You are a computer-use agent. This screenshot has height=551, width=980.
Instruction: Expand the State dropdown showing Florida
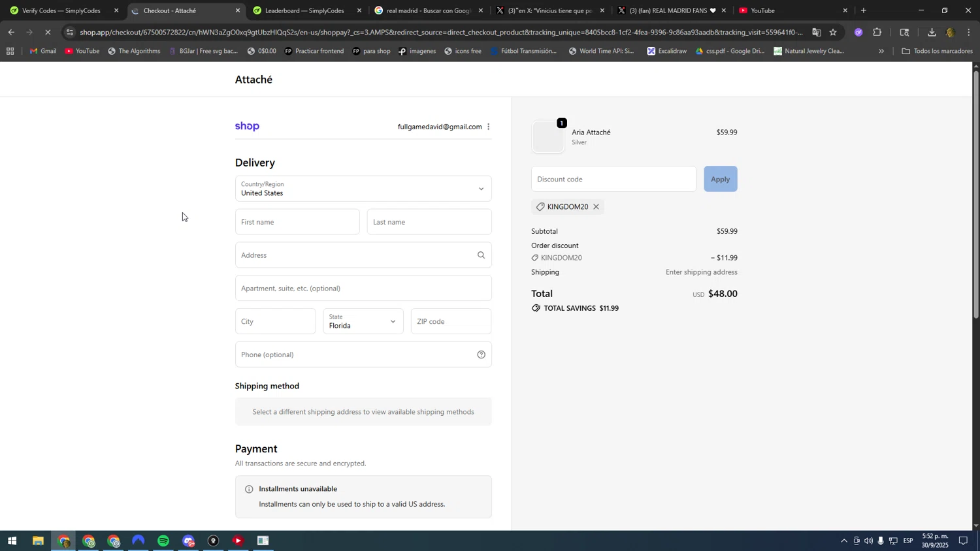[x=363, y=321]
